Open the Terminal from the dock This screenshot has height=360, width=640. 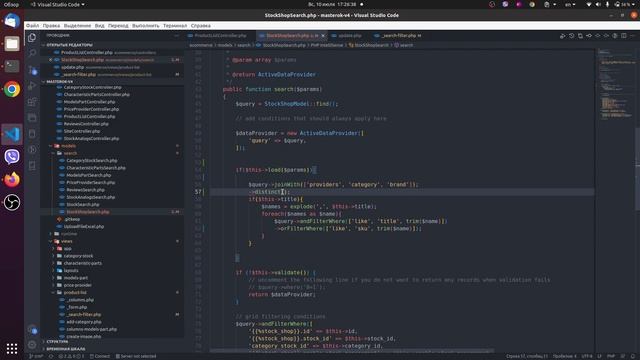12,66
